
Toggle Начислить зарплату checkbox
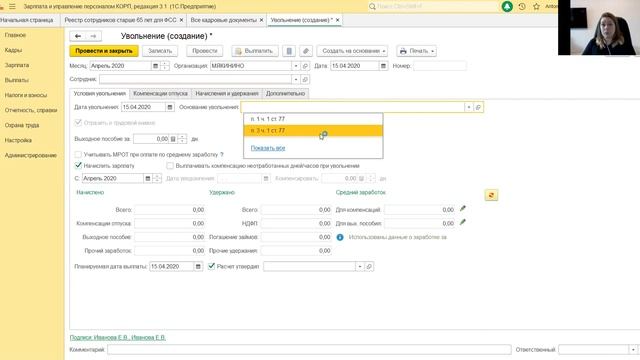point(78,165)
